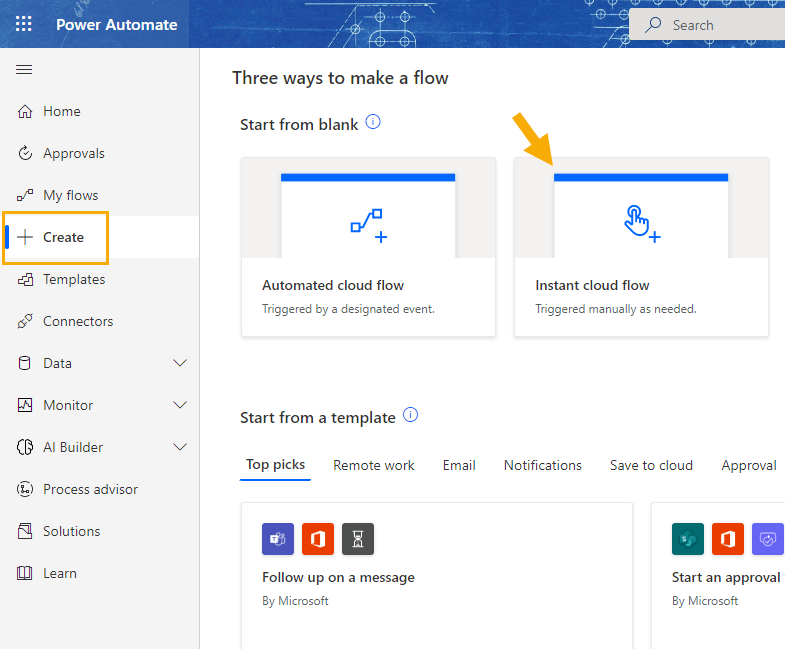Select the Top picks tab
785x649 pixels.
(x=275, y=465)
